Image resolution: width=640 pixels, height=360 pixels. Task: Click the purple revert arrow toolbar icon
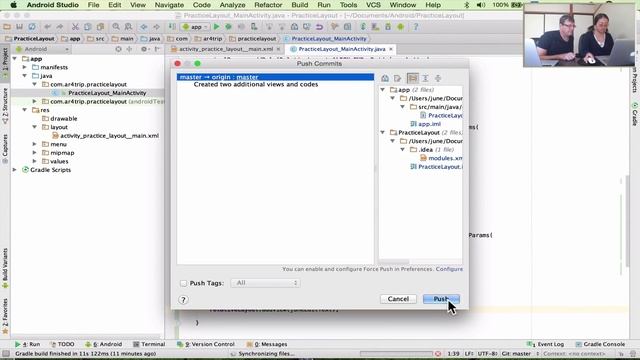pyautogui.click(x=319, y=27)
